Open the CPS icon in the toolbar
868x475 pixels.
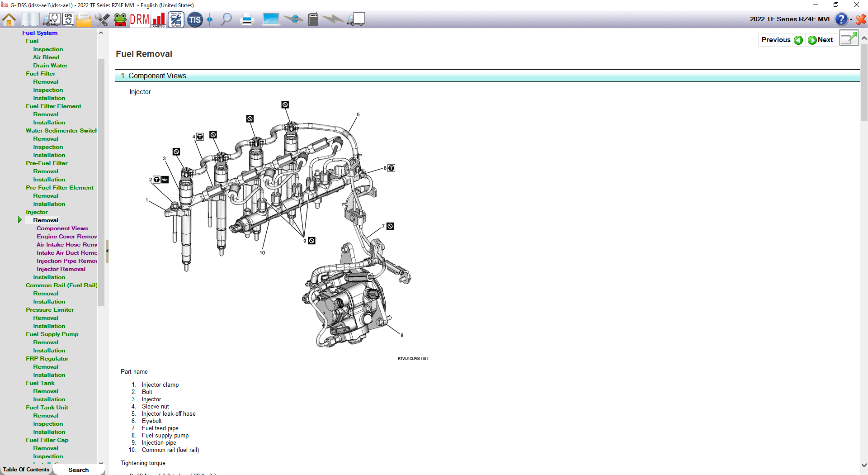point(68,19)
